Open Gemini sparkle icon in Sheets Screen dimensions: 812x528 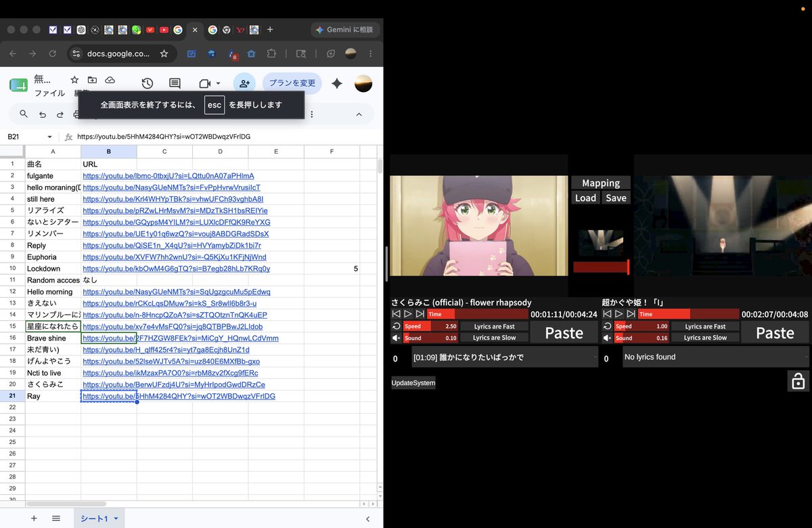click(x=337, y=83)
